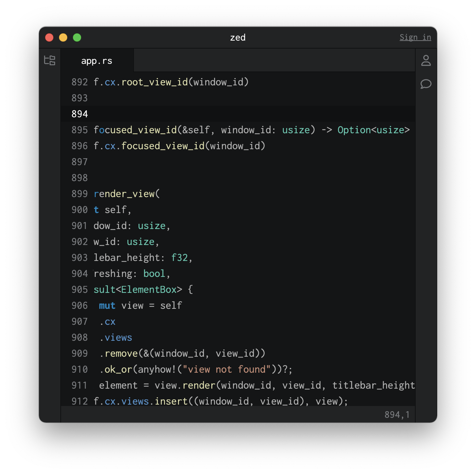
Task: Click .remove call on line 909
Action: tap(119, 354)
